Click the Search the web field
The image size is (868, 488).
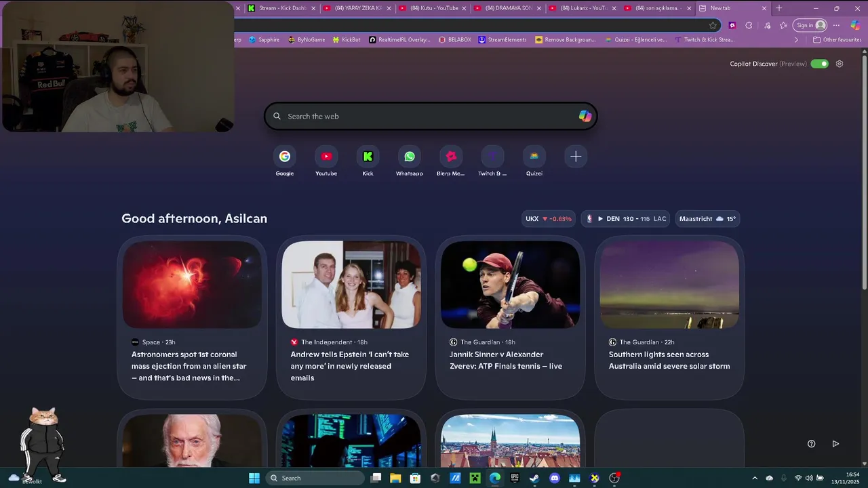pos(431,116)
